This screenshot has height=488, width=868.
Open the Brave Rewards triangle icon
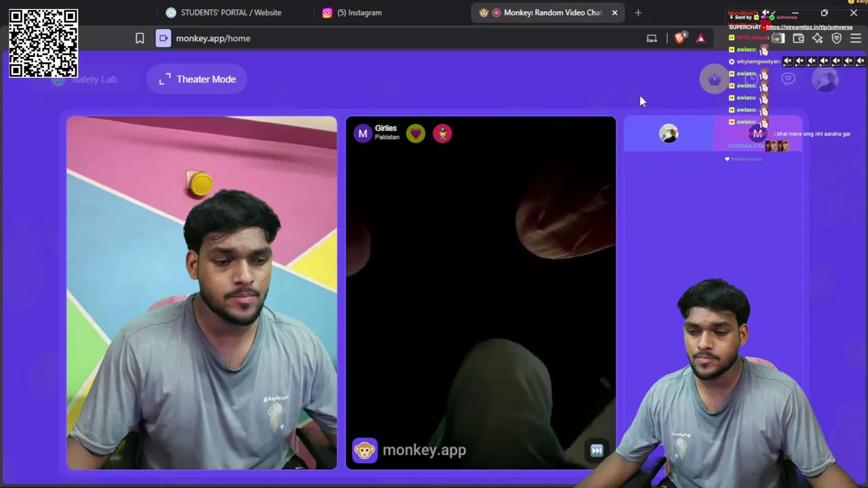[x=701, y=39]
